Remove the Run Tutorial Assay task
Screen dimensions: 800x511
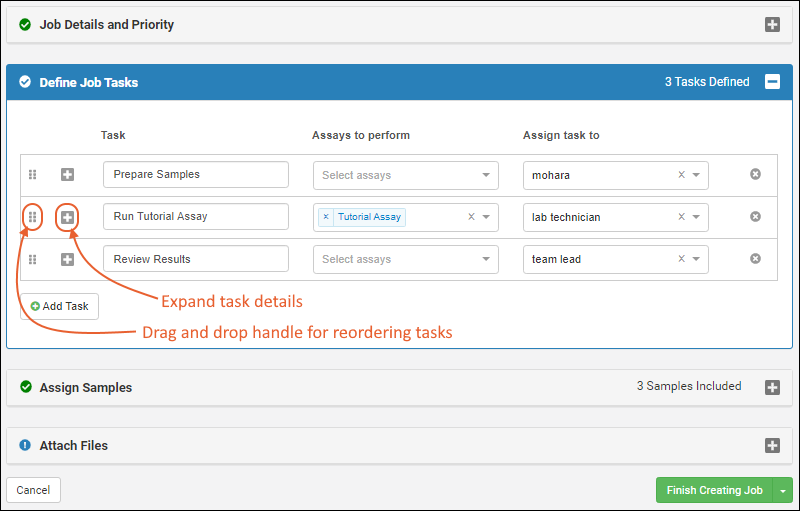(755, 217)
